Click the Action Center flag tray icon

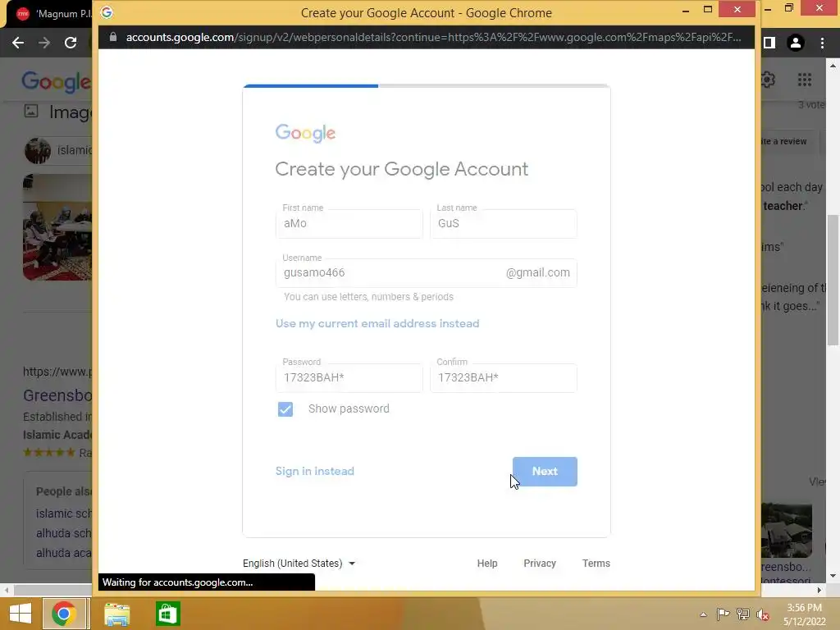(x=723, y=614)
